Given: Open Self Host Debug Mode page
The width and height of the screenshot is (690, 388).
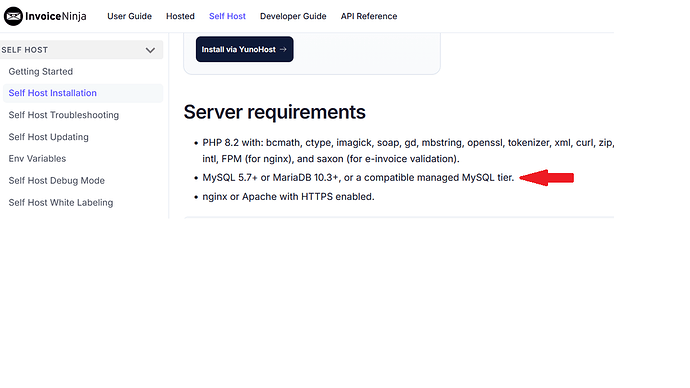Looking at the screenshot, I should pyautogui.click(x=56, y=180).
